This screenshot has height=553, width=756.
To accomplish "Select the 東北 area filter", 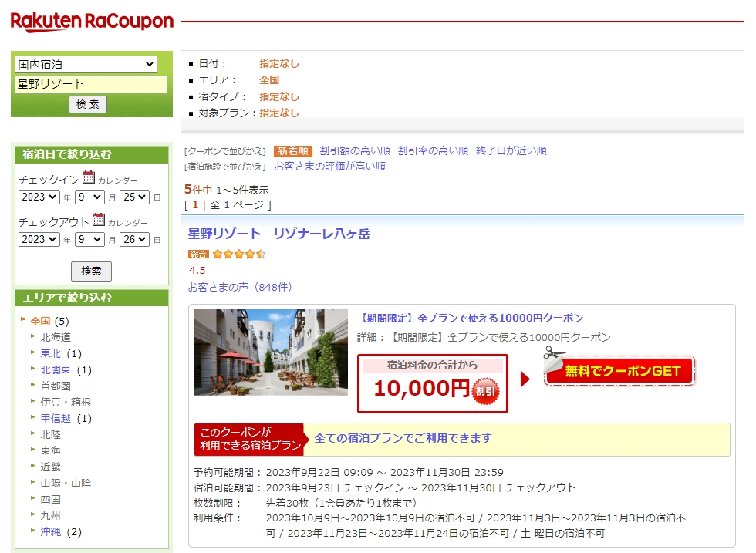I will [51, 353].
